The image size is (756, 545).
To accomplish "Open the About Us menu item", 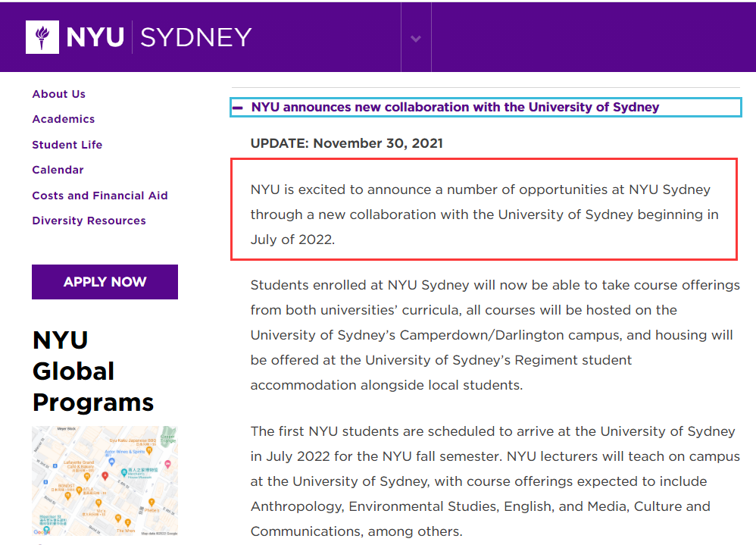I will pos(59,94).
